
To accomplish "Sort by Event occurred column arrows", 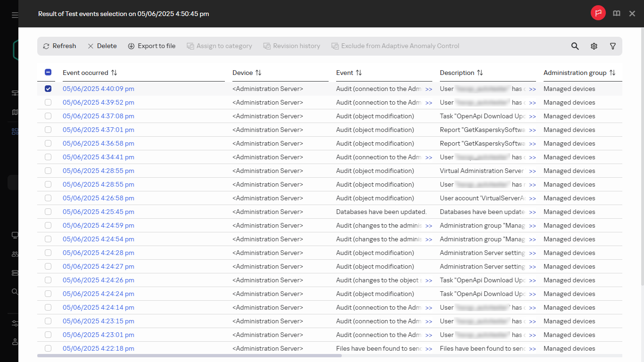I will tap(114, 73).
